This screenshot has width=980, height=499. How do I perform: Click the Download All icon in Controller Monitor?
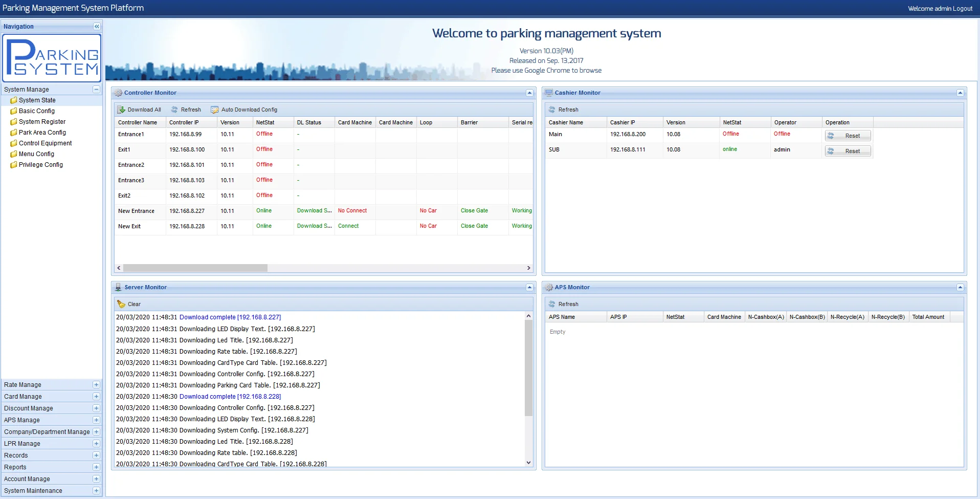pyautogui.click(x=122, y=110)
